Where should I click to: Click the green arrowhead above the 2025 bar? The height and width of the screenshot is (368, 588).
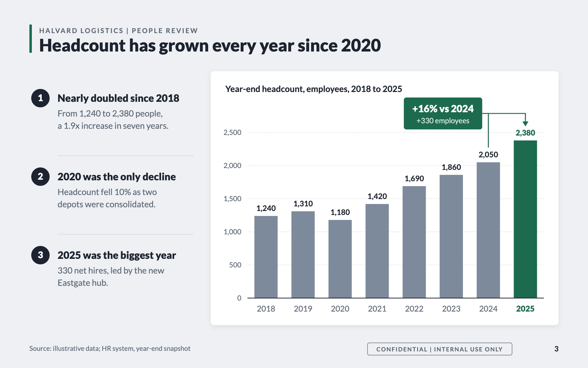click(x=525, y=124)
